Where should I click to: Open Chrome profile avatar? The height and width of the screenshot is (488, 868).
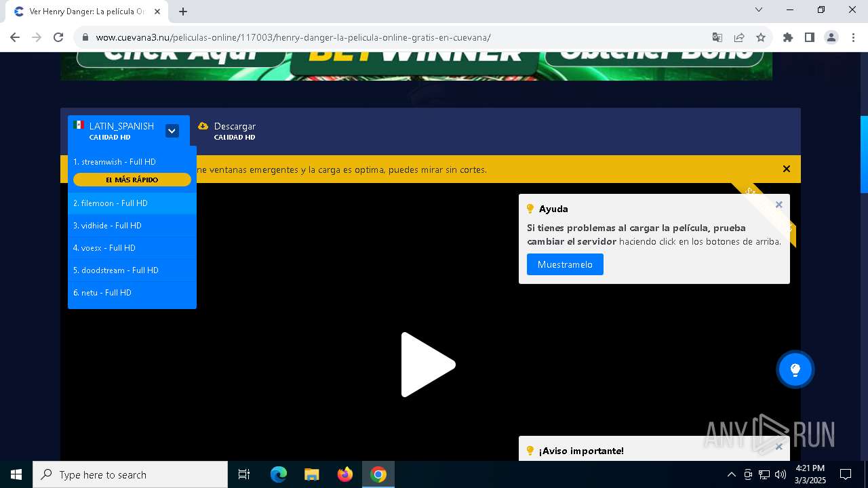click(831, 37)
